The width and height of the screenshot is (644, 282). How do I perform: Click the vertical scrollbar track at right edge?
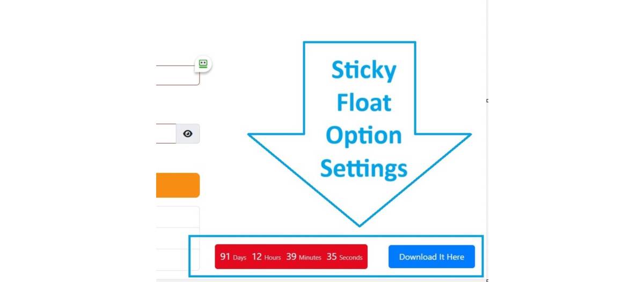(x=485, y=161)
